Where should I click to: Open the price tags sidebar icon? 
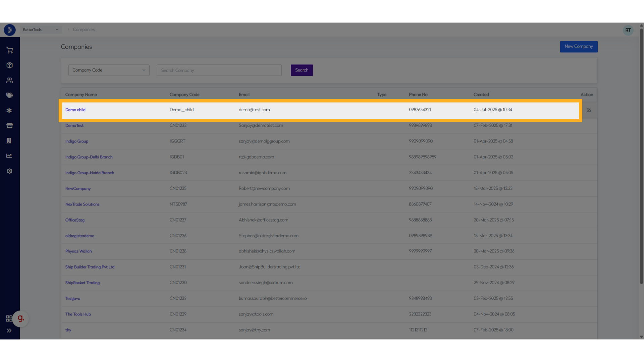9,96
